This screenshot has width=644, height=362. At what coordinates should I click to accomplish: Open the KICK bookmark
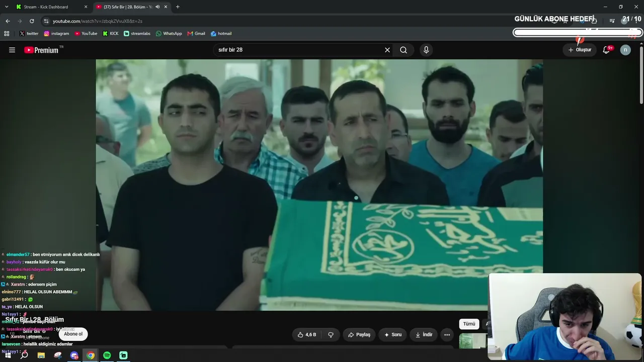[x=111, y=34]
